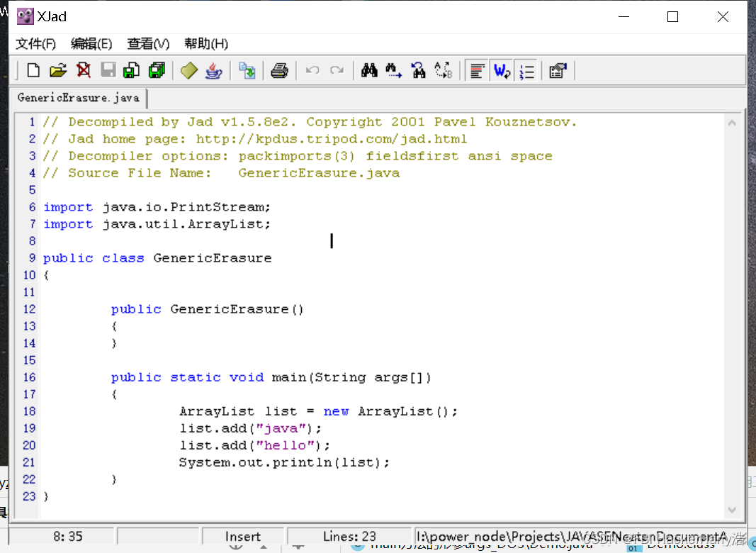The image size is (756, 553).
Task: Click line number 23 in the gutter
Action: pyautogui.click(x=29, y=496)
